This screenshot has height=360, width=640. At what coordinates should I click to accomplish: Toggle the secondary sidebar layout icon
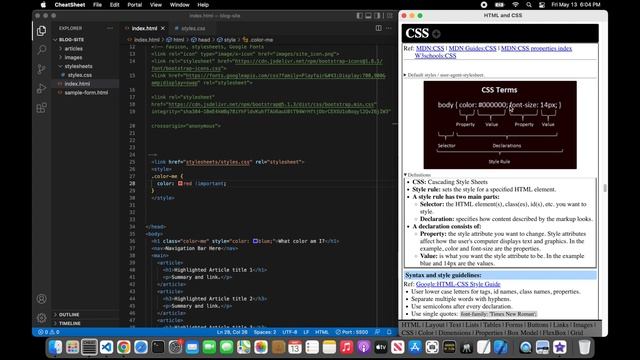pyautogui.click(x=377, y=16)
